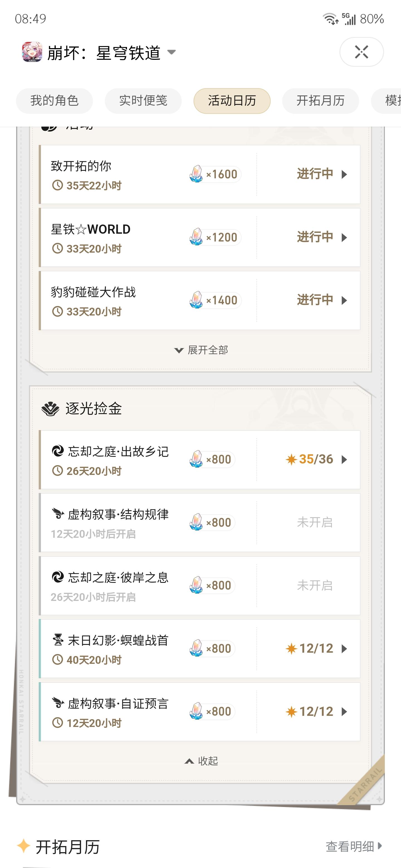The image size is (401, 868).
Task: Click the 末日幻影·螟蝗战首 hourglass icon
Action: pyautogui.click(x=58, y=640)
